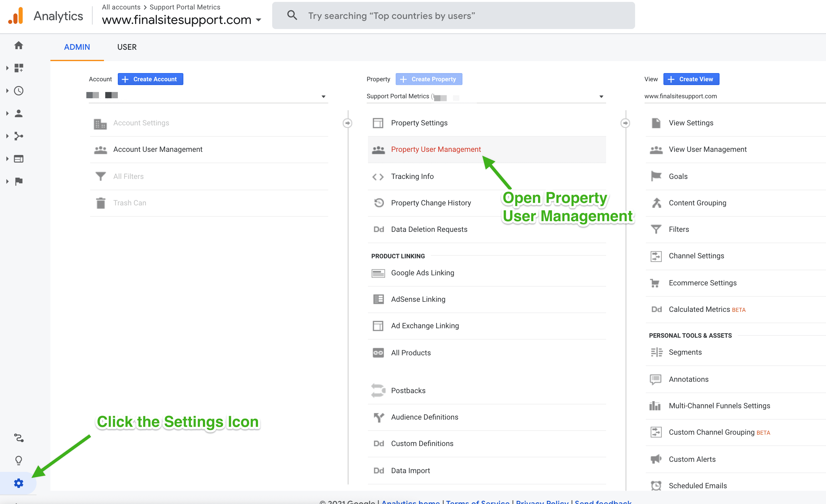Open the Behavior icon in sidebar
This screenshot has height=504, width=826.
click(19, 159)
